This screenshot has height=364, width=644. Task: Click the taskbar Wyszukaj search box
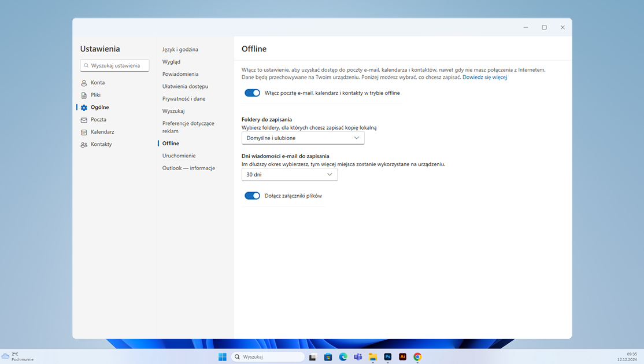(268, 356)
